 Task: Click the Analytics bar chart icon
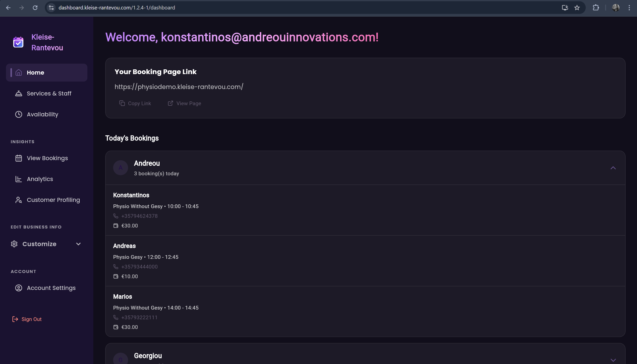tap(19, 179)
